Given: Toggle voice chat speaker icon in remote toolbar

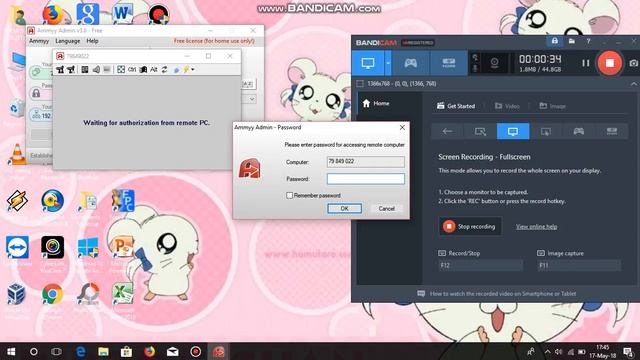Looking at the screenshot, I should click(x=96, y=70).
